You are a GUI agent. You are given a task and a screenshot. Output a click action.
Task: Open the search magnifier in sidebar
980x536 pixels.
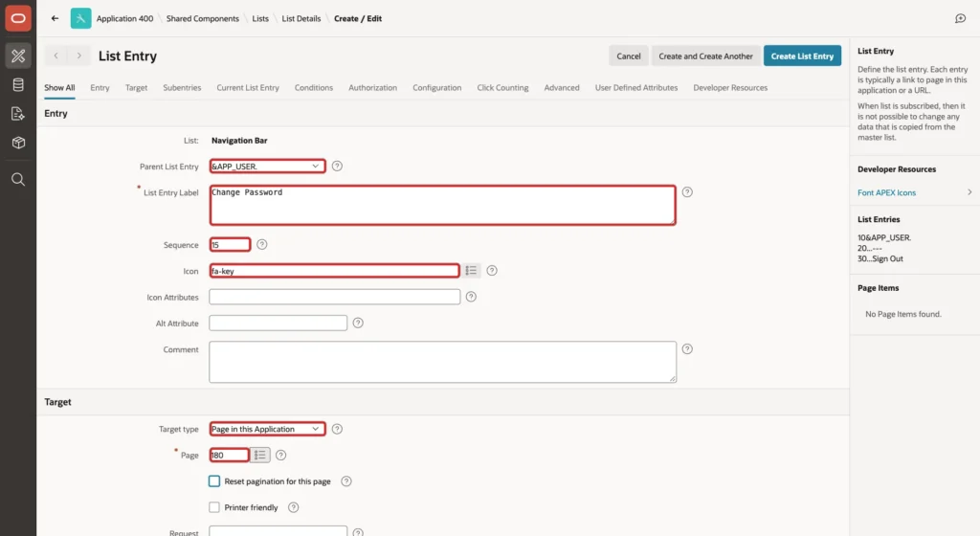coord(18,180)
